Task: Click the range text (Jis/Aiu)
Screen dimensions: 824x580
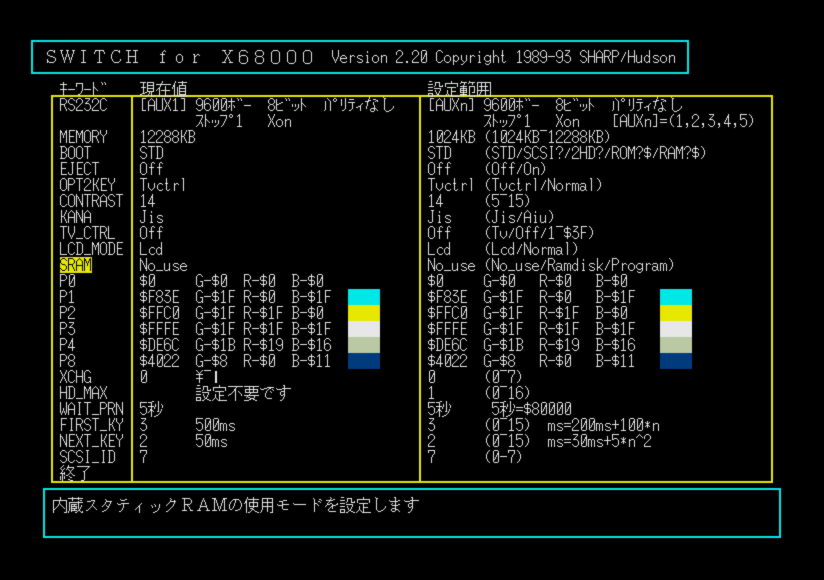Action: tap(519, 217)
